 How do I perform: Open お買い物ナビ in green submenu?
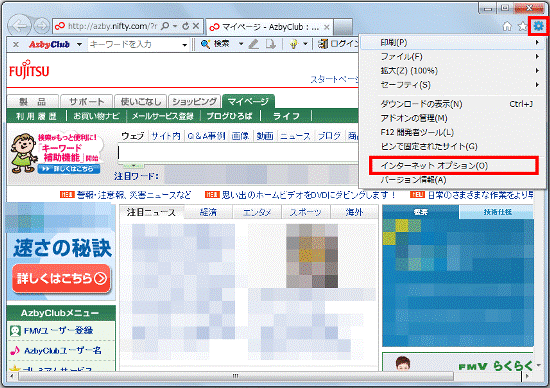(x=96, y=116)
